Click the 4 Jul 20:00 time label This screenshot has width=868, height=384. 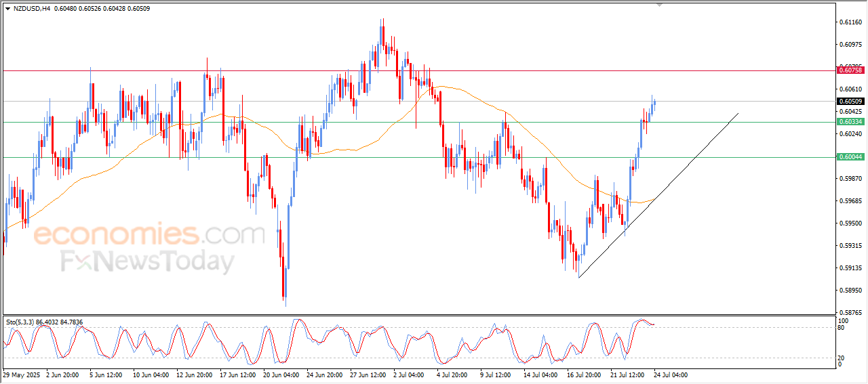coord(452,375)
